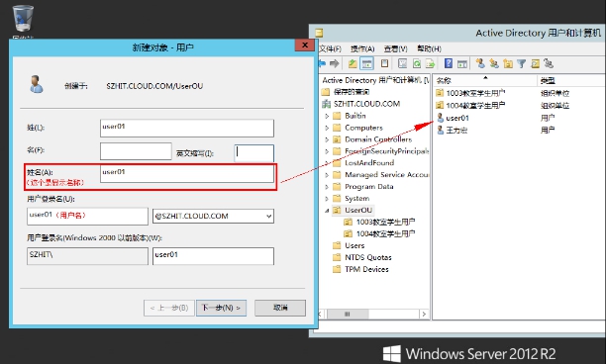
Task: Click the 下一步(N) button
Action: [221, 308]
